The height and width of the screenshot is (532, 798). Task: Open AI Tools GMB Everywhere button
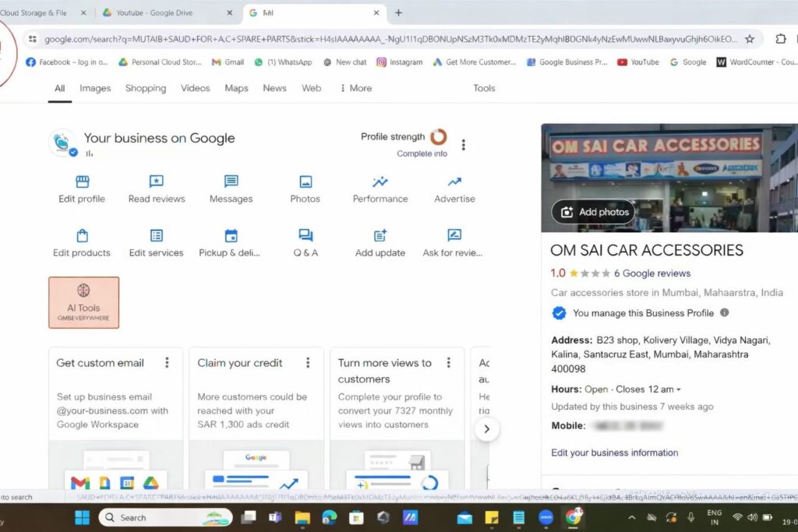[83, 302]
